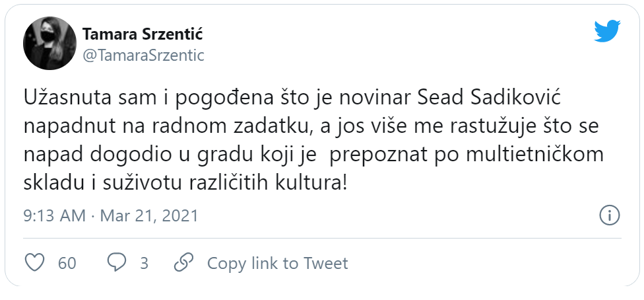Click the reply count of 3
Viewport: 644px width, 300px height.
[144, 263]
